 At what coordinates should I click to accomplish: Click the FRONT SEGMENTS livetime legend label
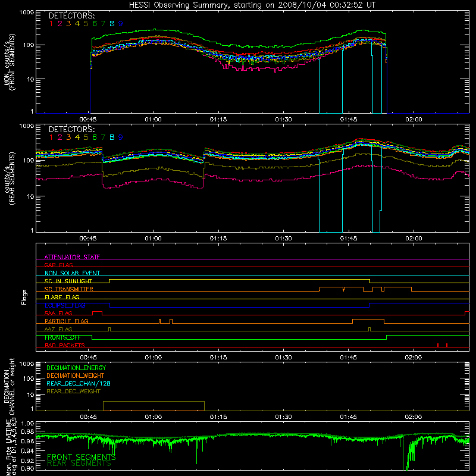point(82,457)
